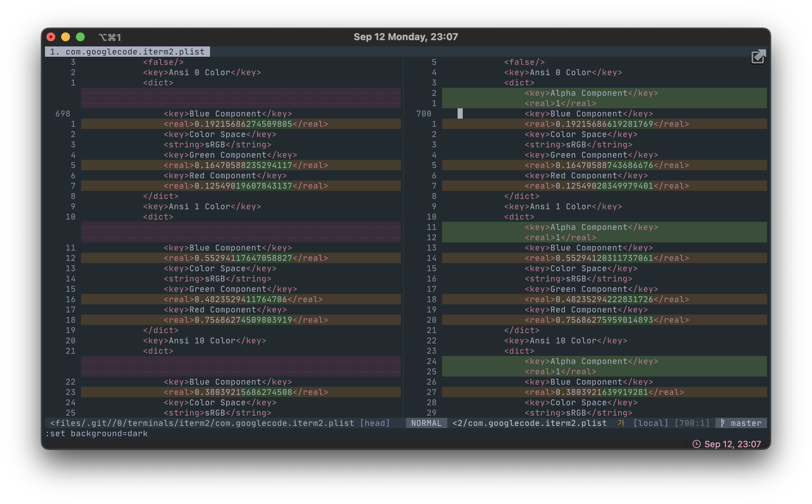Click value 0.75686275959014893 in the right pane
The image size is (812, 504).
(604, 320)
